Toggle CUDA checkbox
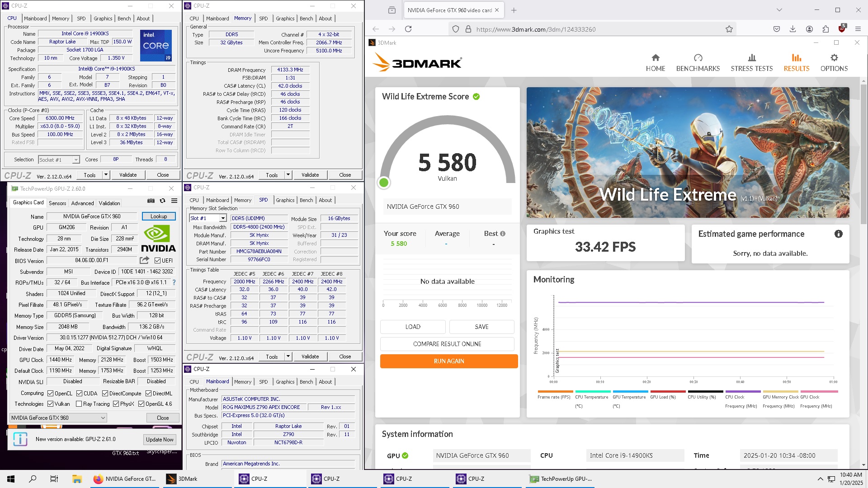 80,394
